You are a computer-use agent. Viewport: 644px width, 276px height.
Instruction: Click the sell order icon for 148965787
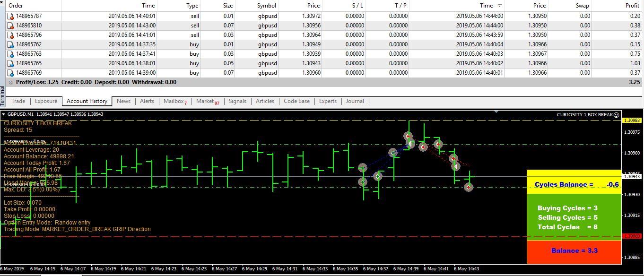[10, 16]
